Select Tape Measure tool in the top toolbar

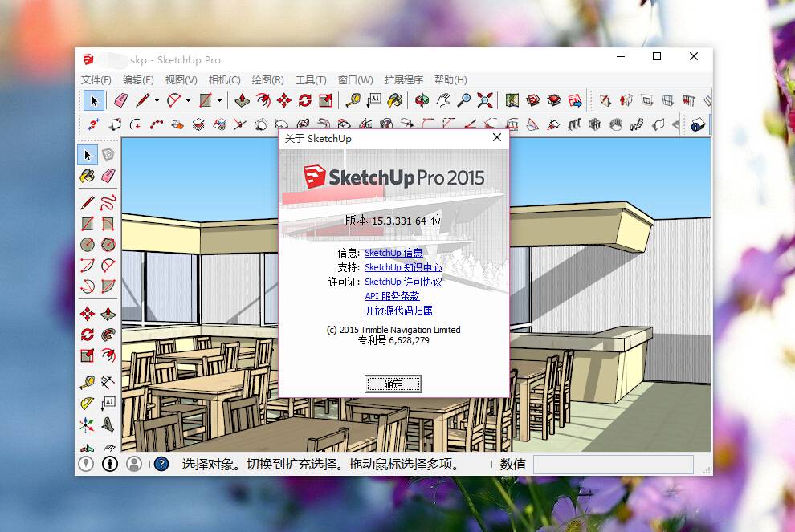click(353, 100)
